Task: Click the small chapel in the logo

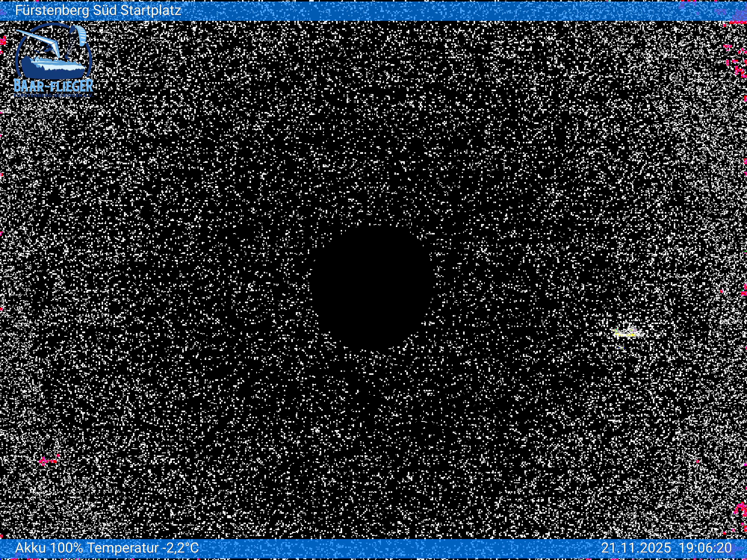Action: 37,59
